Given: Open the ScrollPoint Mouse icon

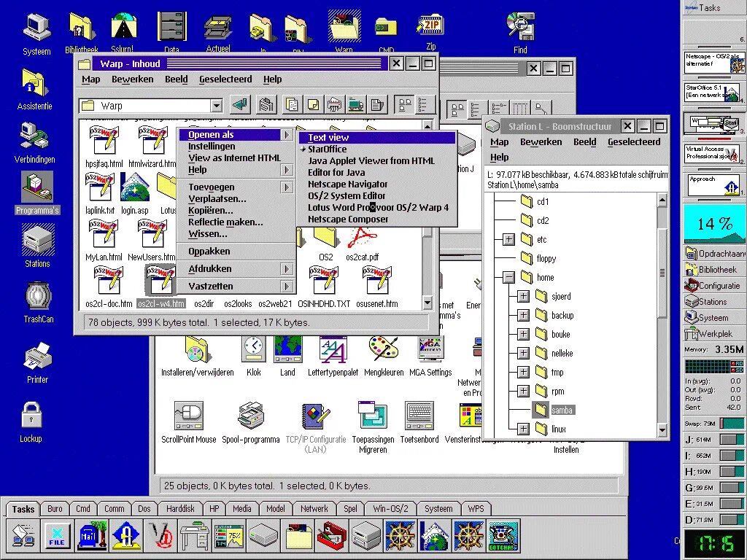Looking at the screenshot, I should [x=189, y=416].
